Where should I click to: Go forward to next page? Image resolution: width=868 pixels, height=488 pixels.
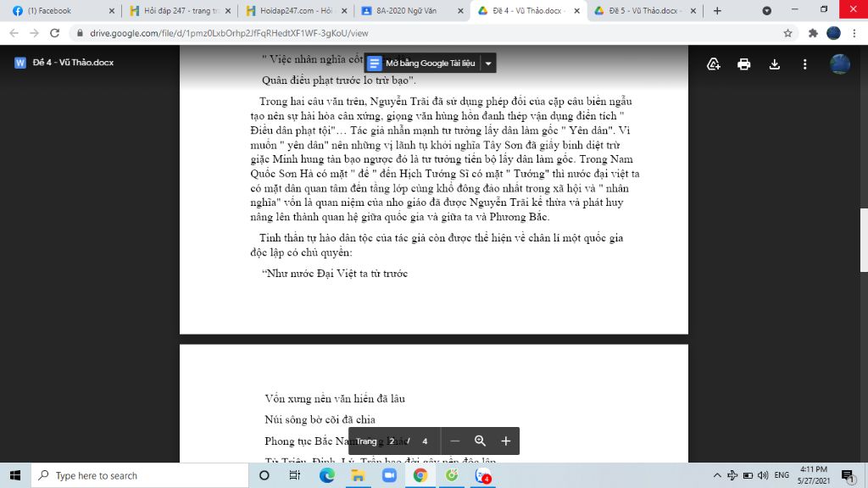[x=34, y=33]
